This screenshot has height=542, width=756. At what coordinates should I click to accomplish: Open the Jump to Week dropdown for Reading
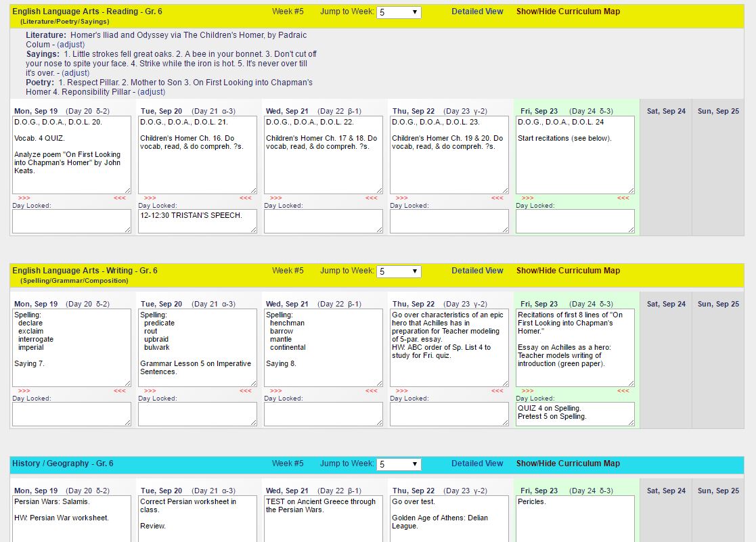(x=399, y=12)
